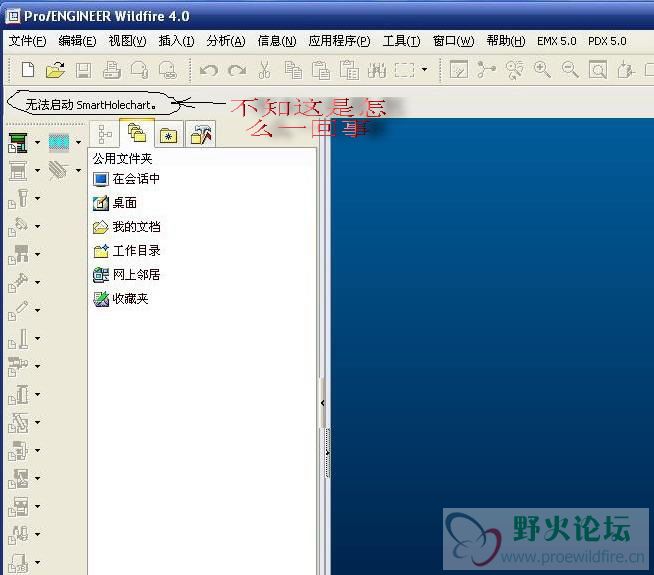Screen dimensions: 654x575
Task: Switch to the Favorites star-folder navigator tab
Action: coord(169,134)
